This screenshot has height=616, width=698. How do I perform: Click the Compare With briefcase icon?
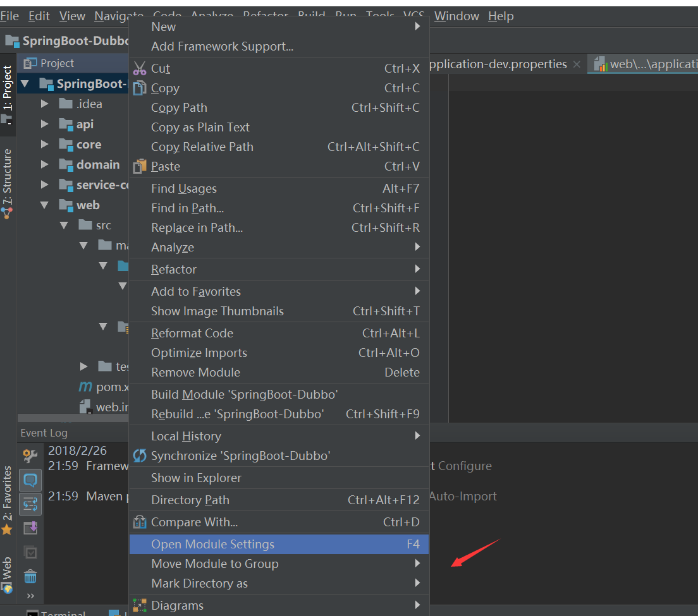coord(140,522)
